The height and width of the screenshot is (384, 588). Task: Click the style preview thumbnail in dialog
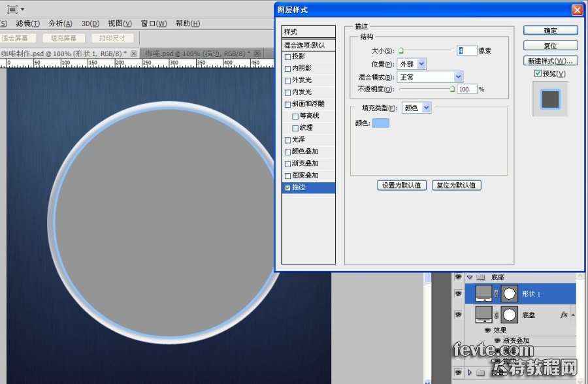[550, 99]
